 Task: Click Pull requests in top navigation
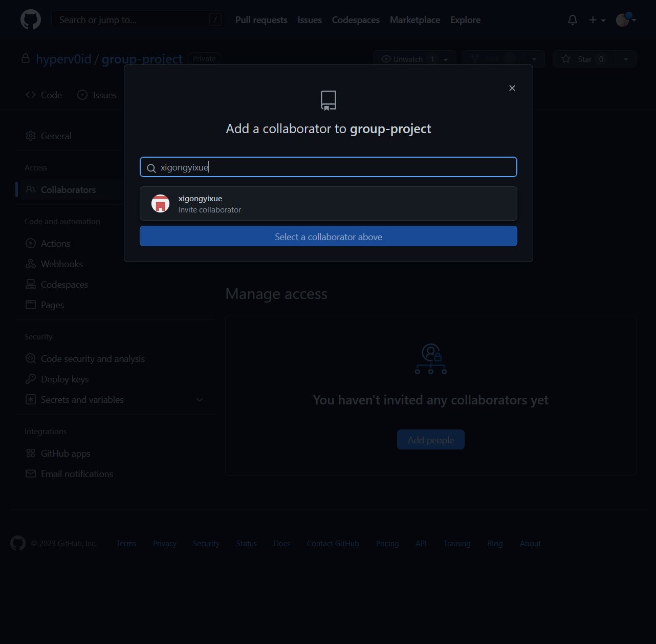coord(261,20)
